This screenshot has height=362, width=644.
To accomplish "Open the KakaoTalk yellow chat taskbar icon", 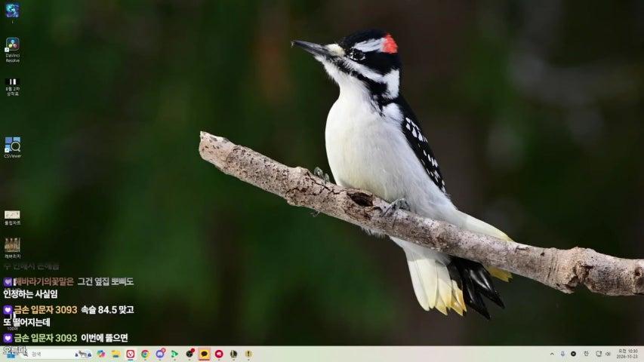I will pos(204,354).
